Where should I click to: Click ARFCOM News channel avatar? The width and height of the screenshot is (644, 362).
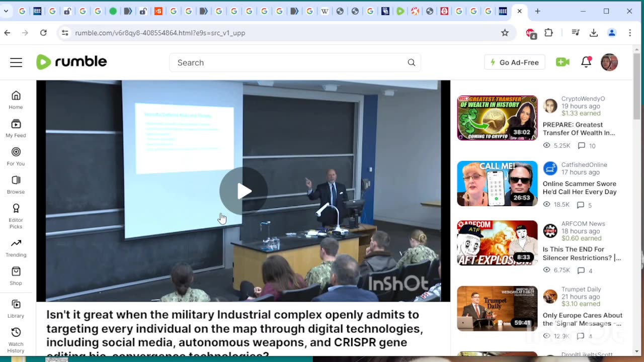[x=550, y=231]
